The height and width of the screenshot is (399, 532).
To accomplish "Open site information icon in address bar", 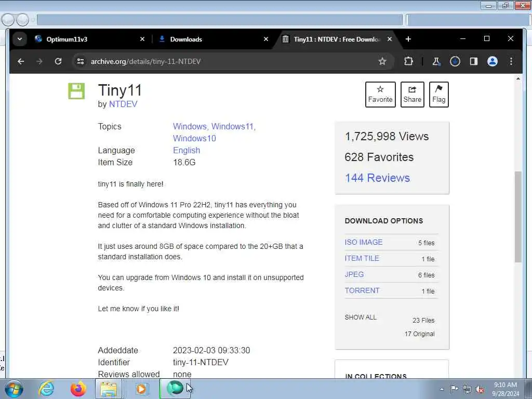I will point(81,61).
